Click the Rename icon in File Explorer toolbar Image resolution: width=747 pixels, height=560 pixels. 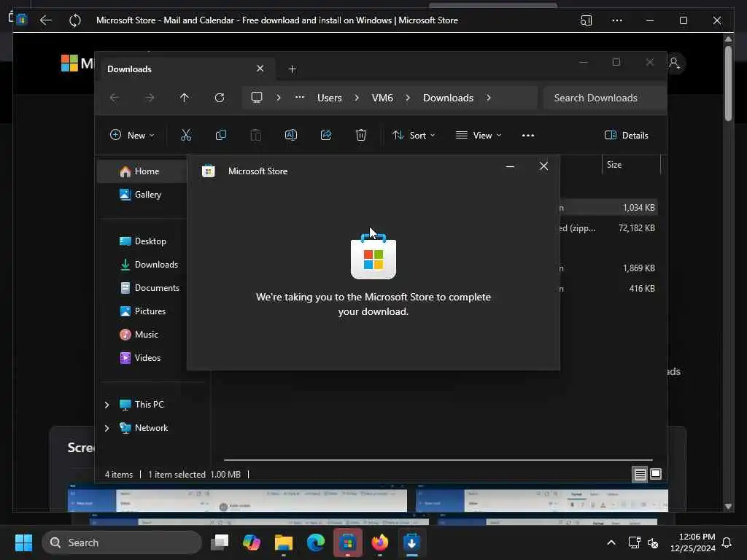click(x=290, y=135)
